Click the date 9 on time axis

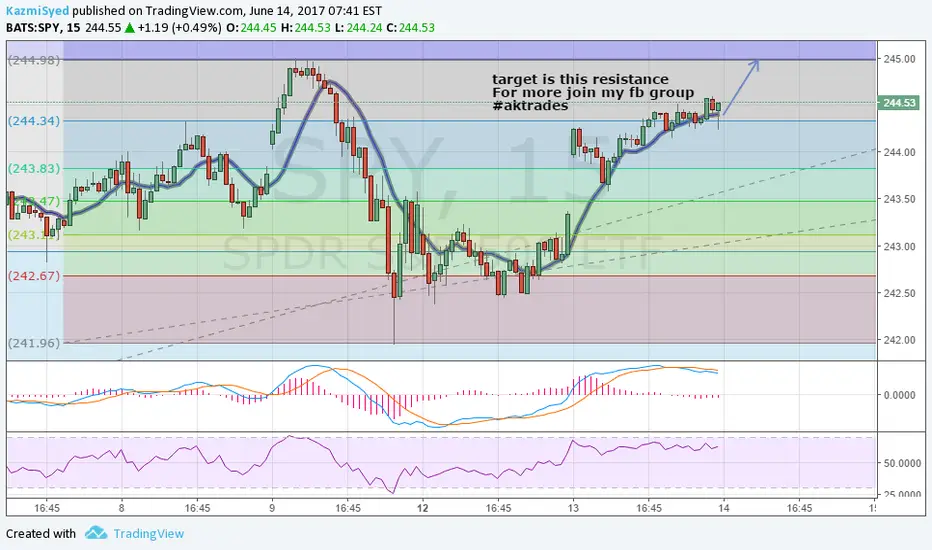click(x=272, y=508)
